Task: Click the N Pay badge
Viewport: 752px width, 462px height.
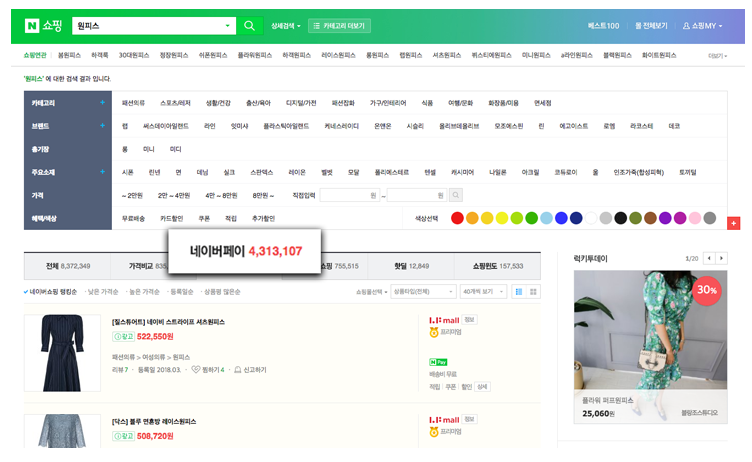Action: [x=438, y=362]
